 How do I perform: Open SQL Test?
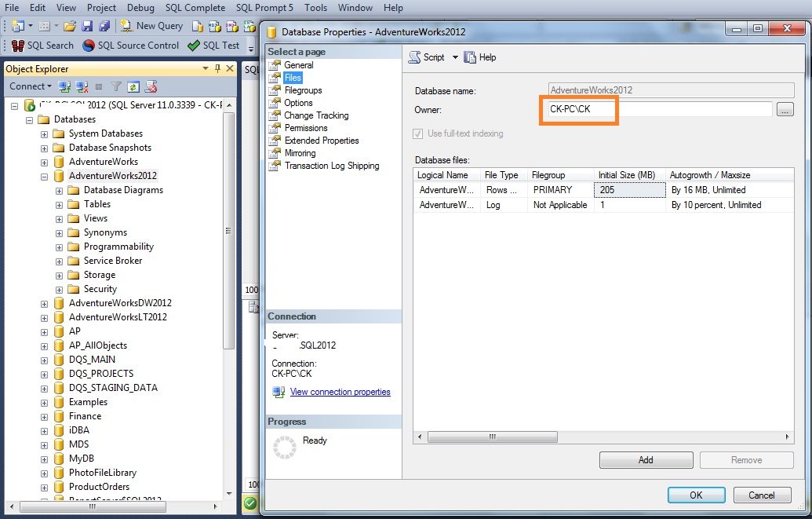coord(213,45)
